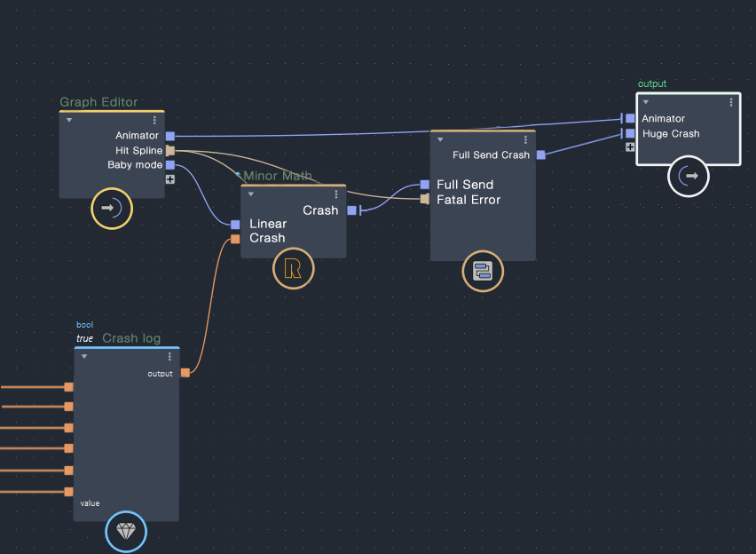Click the Graph Editor node's input arrow icon
This screenshot has height=554, width=756.
click(x=112, y=209)
